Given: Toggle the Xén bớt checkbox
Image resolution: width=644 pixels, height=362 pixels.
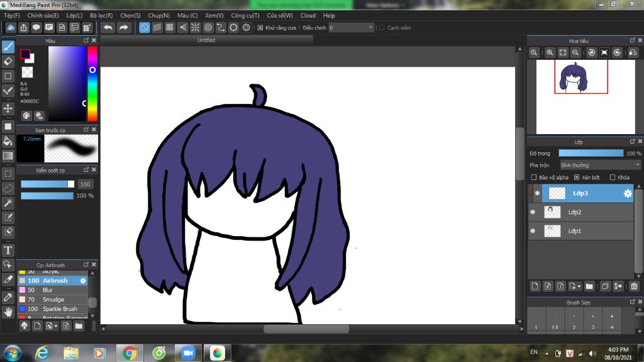Looking at the screenshot, I should pyautogui.click(x=577, y=178).
